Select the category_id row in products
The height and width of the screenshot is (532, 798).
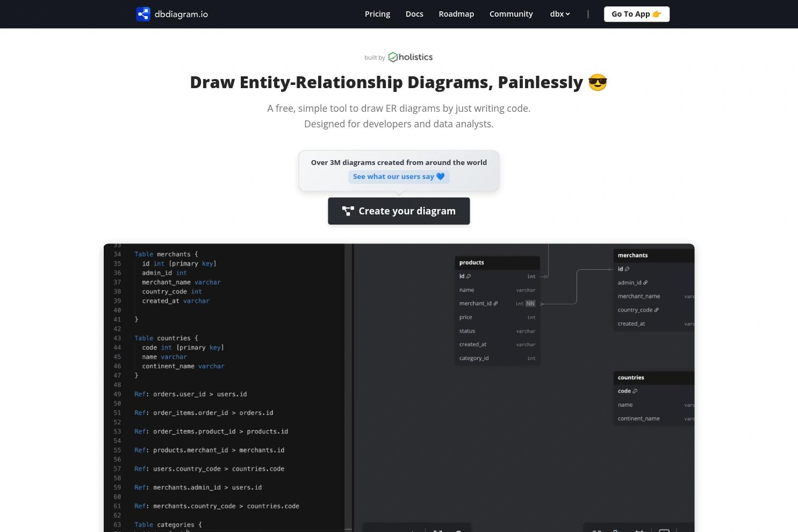pos(497,358)
